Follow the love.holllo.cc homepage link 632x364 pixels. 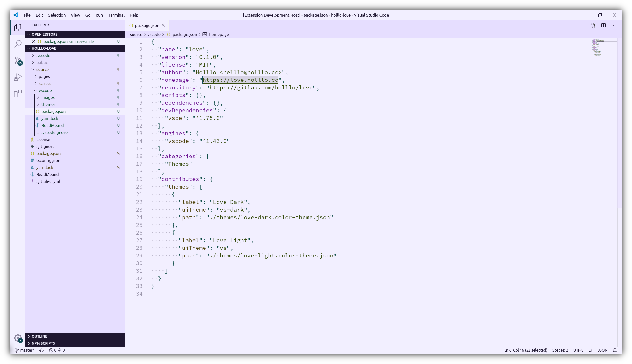pyautogui.click(x=241, y=80)
